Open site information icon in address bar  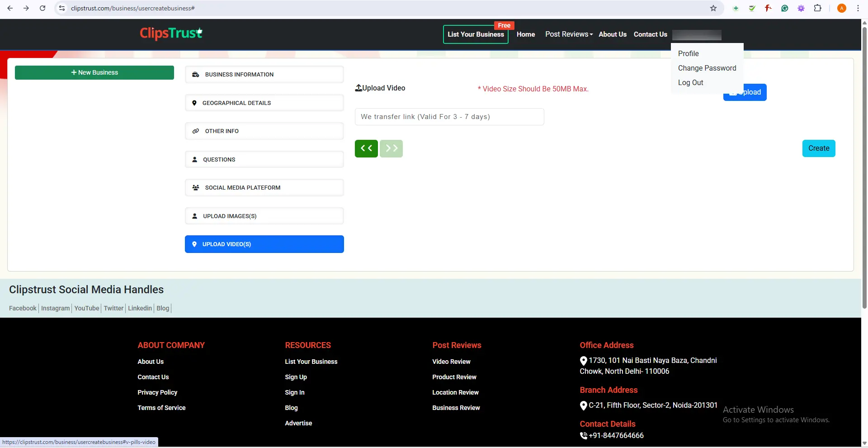62,8
